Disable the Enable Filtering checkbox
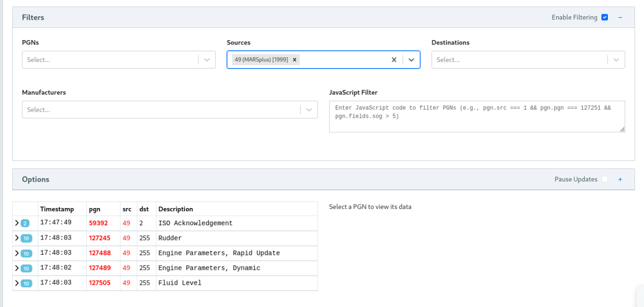 coord(604,17)
